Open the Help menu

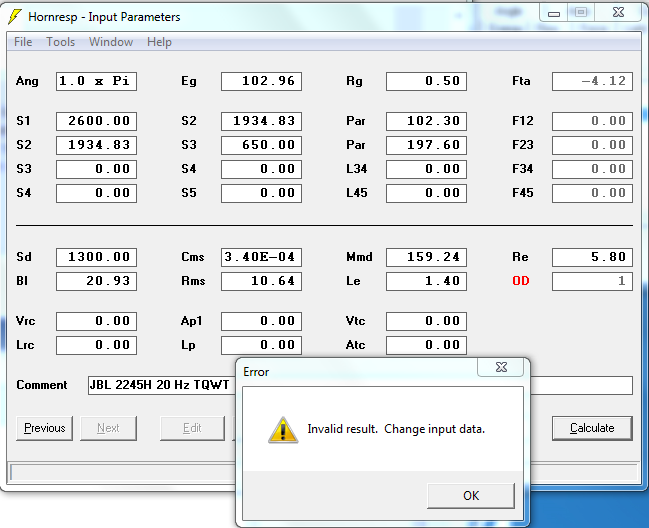159,42
